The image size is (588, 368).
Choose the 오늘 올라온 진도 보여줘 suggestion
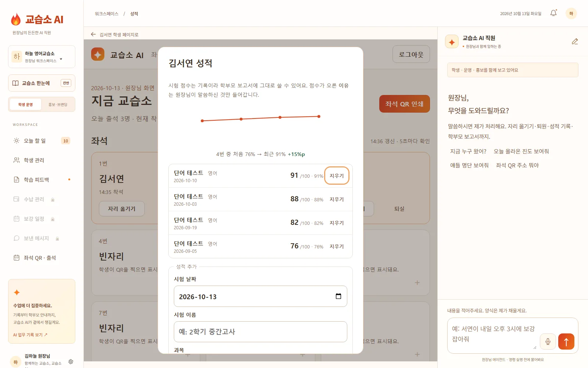[x=521, y=151]
